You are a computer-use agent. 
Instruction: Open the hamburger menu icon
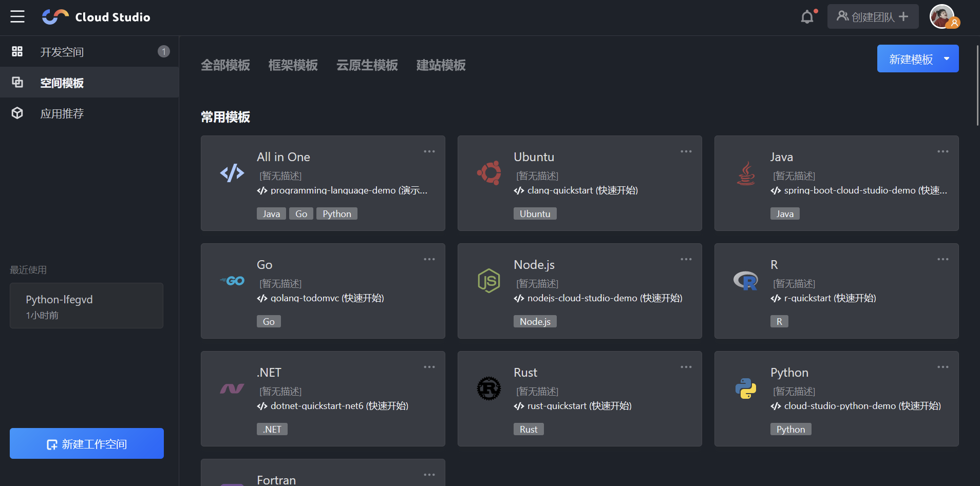tap(17, 17)
